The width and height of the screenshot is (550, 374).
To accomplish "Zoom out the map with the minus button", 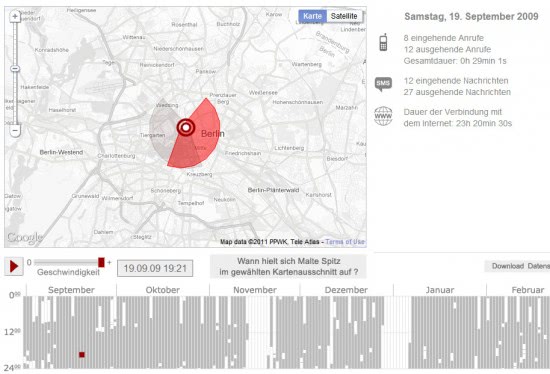I will pyautogui.click(x=15, y=131).
